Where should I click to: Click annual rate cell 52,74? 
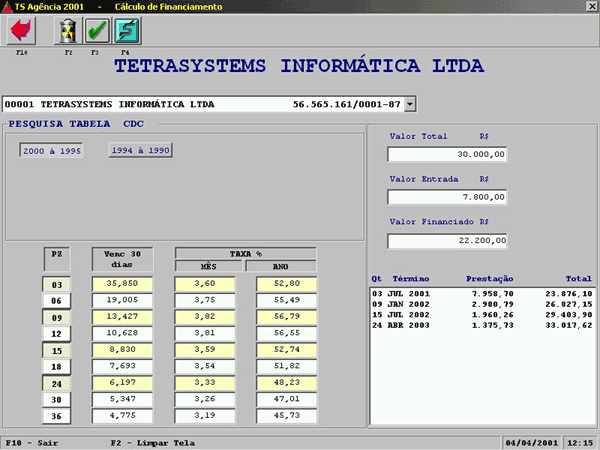coord(287,350)
